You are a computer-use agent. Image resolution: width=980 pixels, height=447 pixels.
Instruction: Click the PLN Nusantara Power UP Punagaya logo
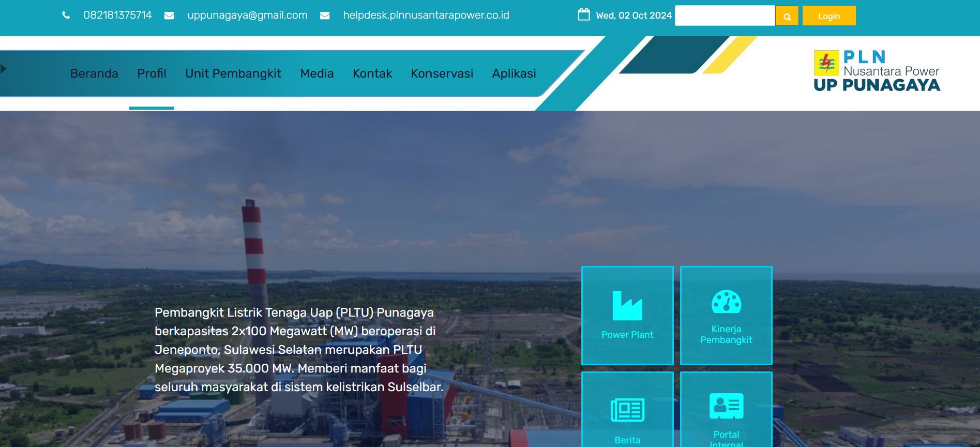(877, 71)
